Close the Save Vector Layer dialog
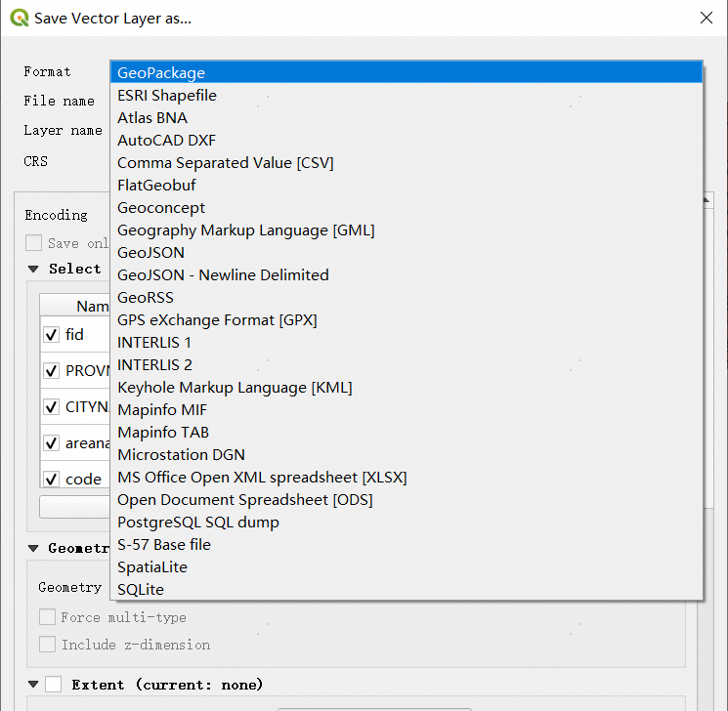Viewport: 728px width, 711px height. coord(706,18)
